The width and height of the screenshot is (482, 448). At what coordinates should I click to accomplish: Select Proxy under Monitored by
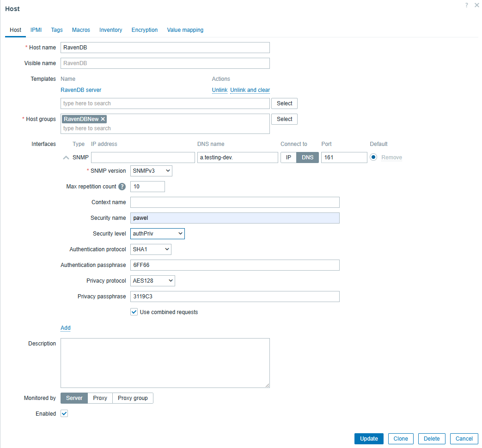click(x=100, y=398)
